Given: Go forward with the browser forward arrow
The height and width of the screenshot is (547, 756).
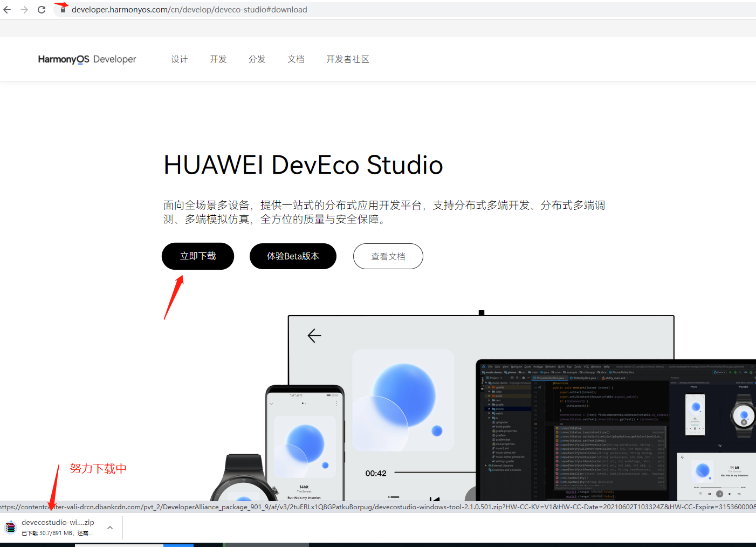Looking at the screenshot, I should pos(24,10).
